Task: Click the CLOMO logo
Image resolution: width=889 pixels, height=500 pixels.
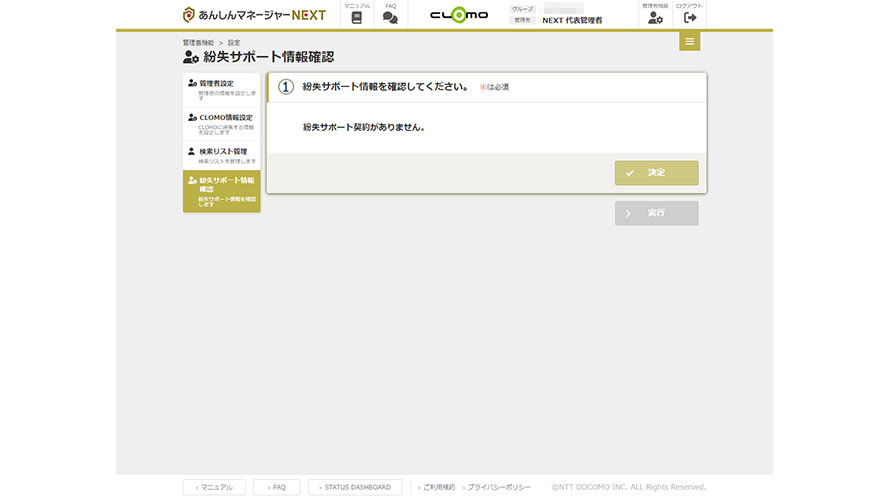Action: pos(459,15)
